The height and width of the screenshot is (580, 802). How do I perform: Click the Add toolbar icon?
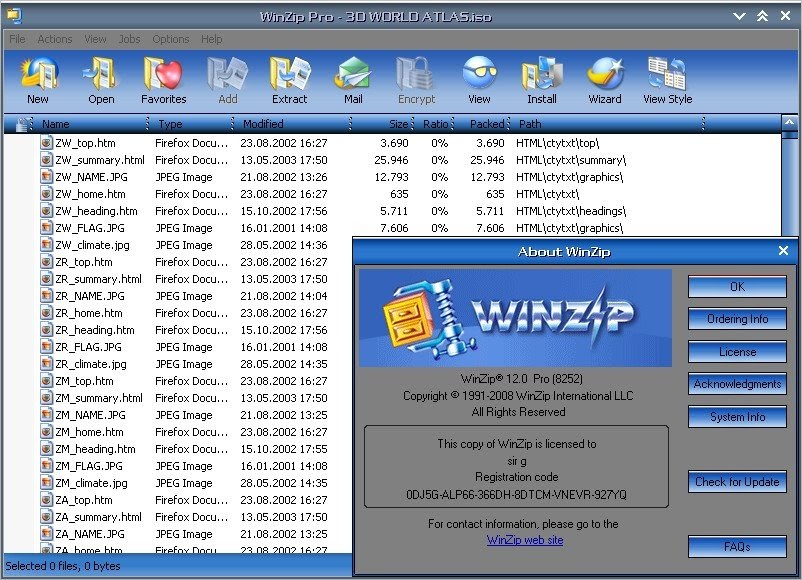click(227, 74)
